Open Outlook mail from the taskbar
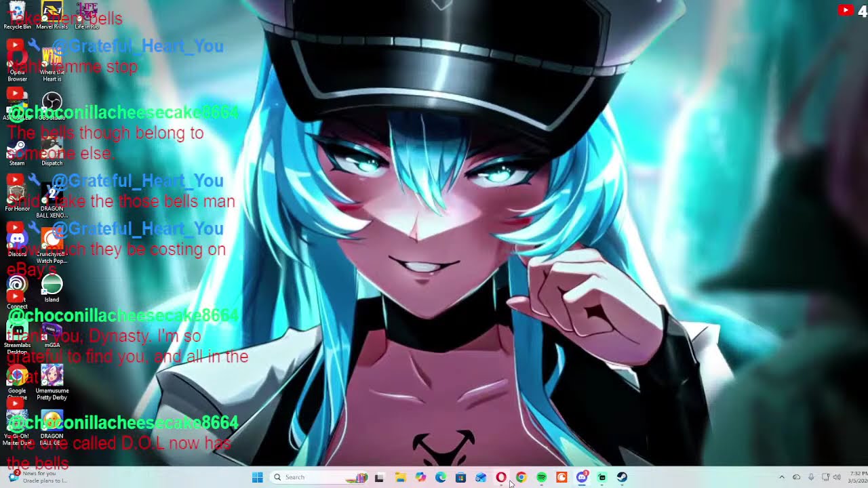The width and height of the screenshot is (868, 488). tap(481, 477)
